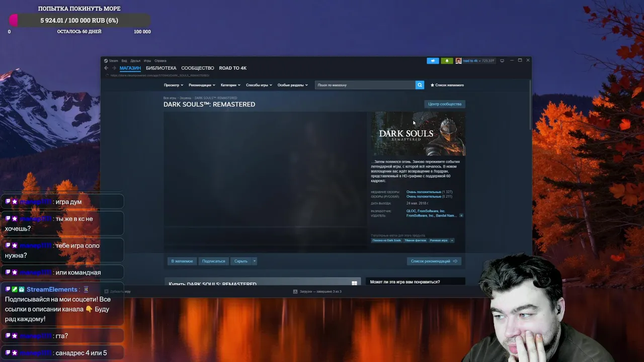
Task: Expand the Категории dropdown
Action: click(230, 85)
